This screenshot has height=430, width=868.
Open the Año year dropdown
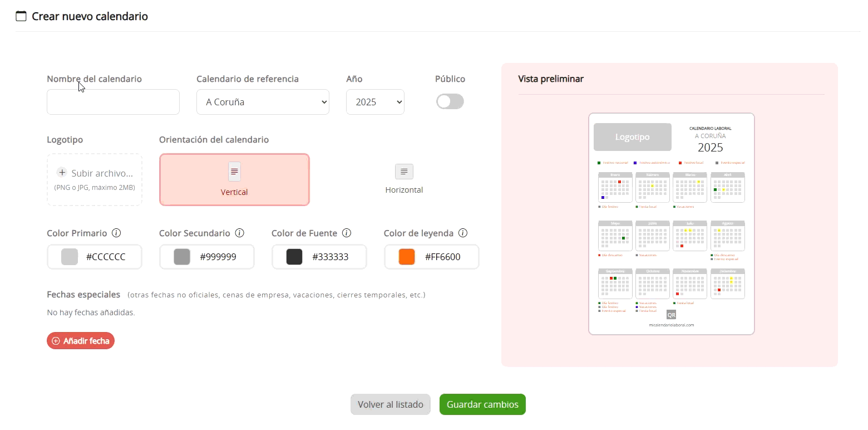point(375,102)
